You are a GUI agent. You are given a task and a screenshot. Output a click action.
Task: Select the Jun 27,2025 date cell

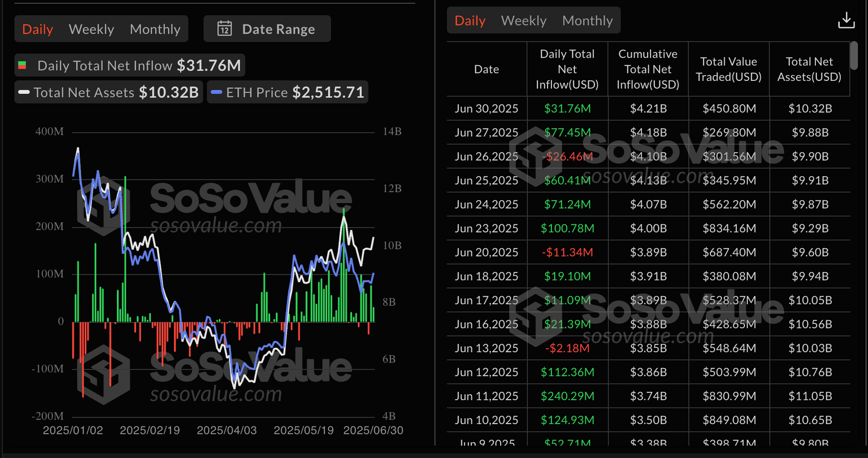[x=487, y=132]
